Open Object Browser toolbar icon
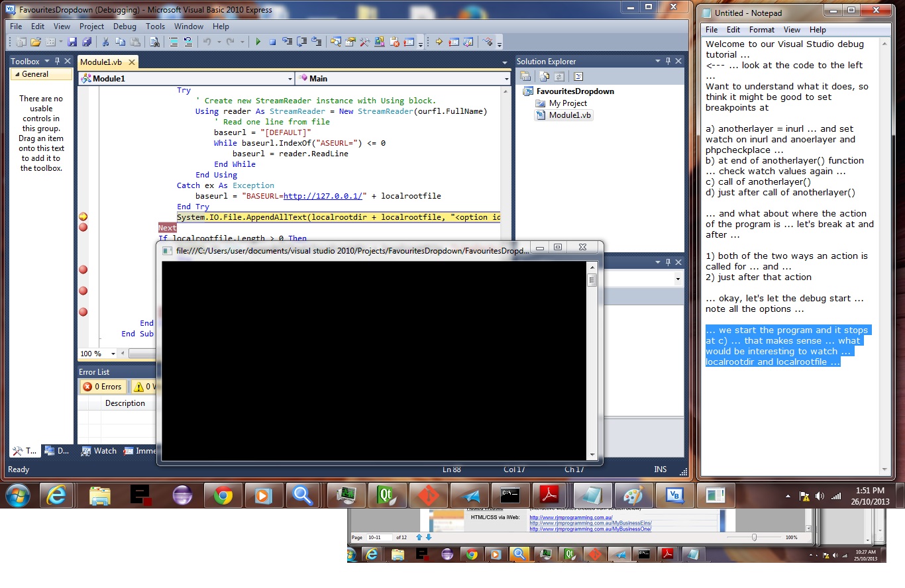905x588 pixels. point(380,42)
